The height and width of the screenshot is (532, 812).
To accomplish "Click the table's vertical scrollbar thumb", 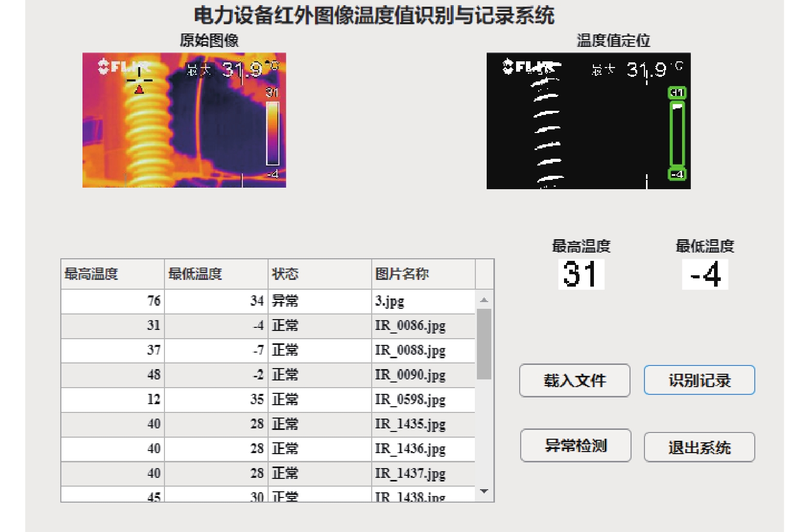I will [484, 344].
